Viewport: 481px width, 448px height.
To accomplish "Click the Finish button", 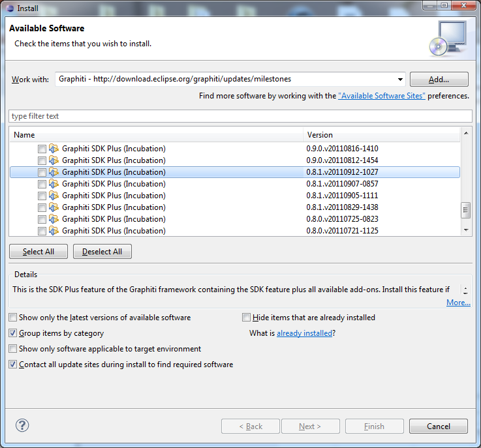I will click(374, 426).
